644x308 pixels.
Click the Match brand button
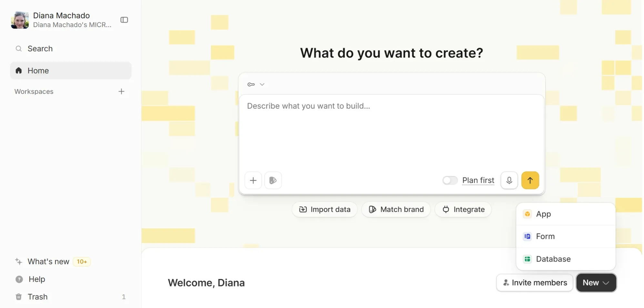396,209
